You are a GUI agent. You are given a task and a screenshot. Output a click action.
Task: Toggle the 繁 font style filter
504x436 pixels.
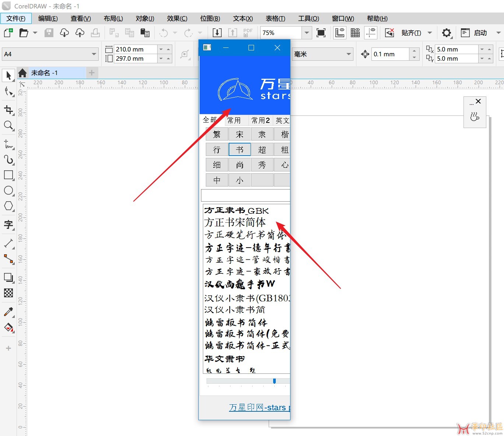217,134
